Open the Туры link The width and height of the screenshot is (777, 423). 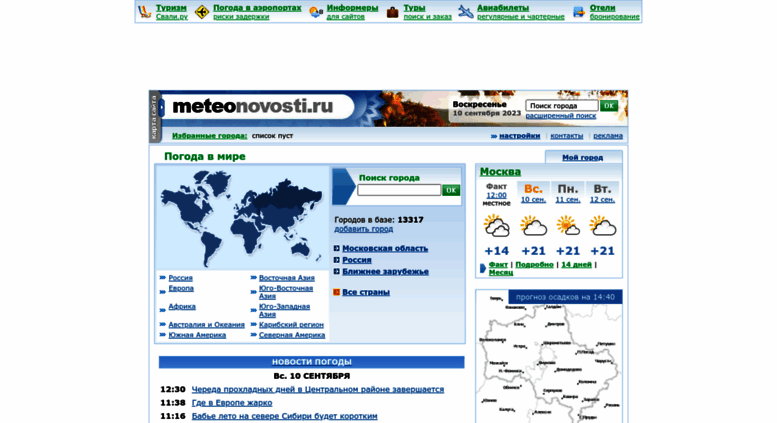point(414,8)
